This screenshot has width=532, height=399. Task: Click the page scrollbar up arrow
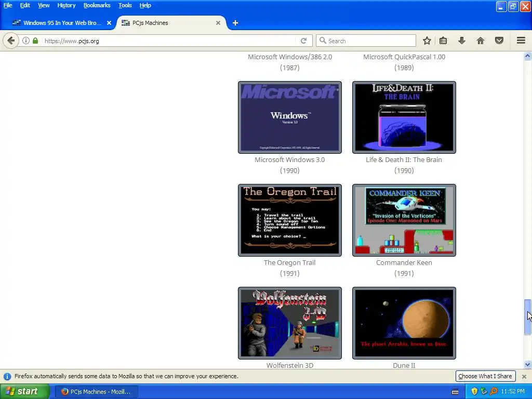pos(528,56)
